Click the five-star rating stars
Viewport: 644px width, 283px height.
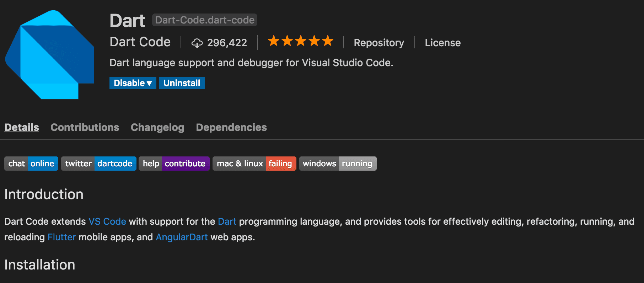300,41
